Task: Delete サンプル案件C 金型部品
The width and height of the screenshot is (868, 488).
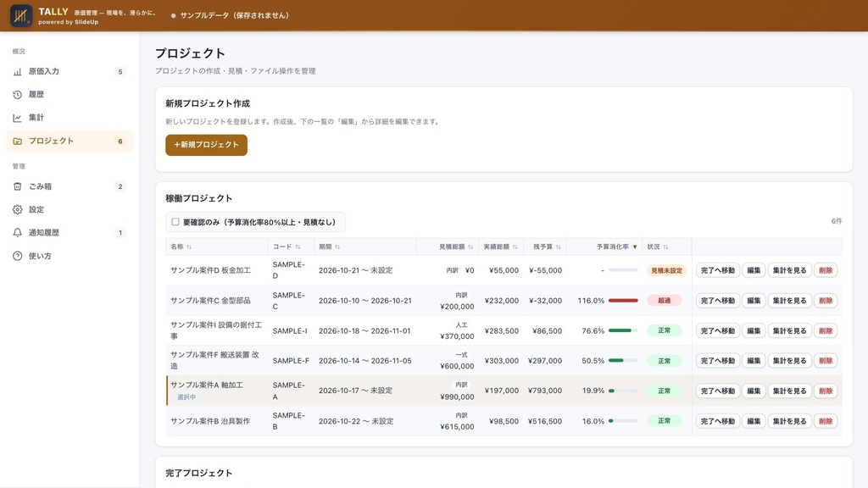Action: (x=826, y=301)
